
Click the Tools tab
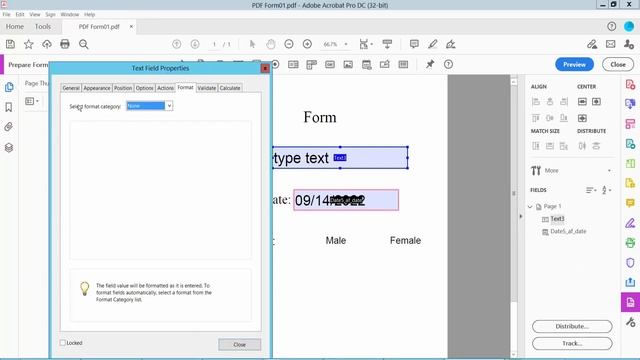coord(43,27)
